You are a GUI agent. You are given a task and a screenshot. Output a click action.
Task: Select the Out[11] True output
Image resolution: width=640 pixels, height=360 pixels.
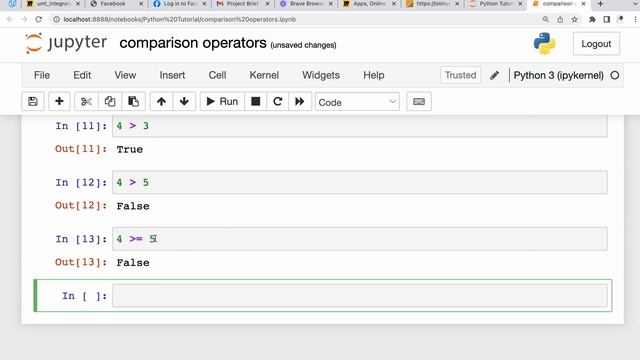click(130, 149)
